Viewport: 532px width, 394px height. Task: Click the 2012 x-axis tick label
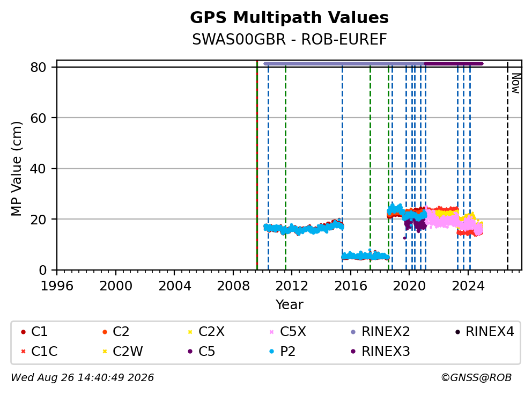click(292, 286)
